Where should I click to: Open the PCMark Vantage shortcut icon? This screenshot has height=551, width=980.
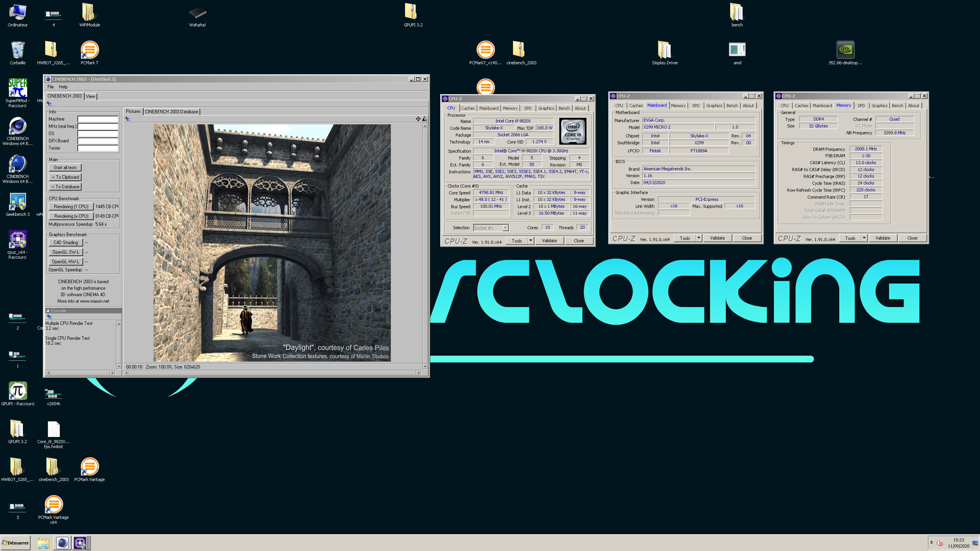90,469
